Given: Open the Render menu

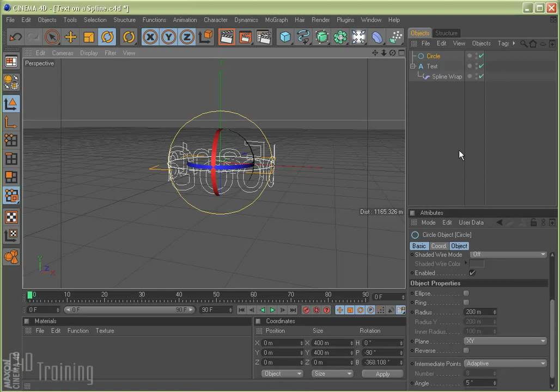Looking at the screenshot, I should (320, 20).
